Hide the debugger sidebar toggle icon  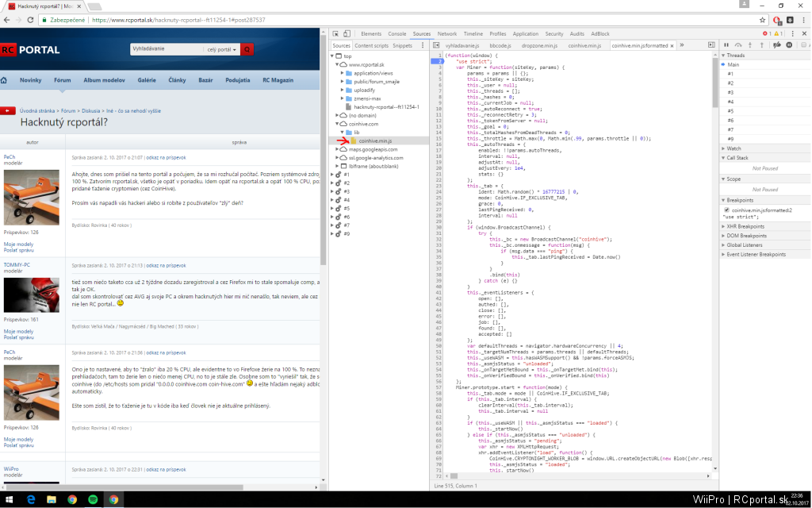point(711,45)
